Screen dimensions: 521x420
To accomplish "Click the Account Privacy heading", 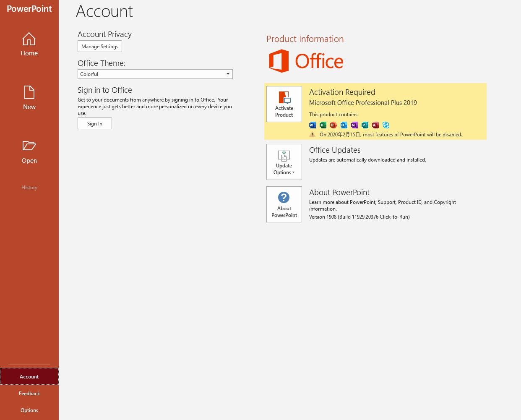I will coord(104,34).
